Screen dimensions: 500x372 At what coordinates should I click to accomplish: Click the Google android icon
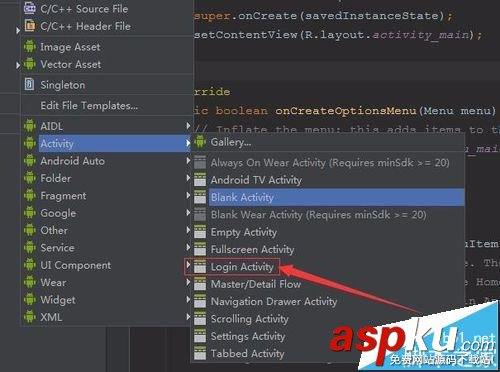[x=30, y=213]
